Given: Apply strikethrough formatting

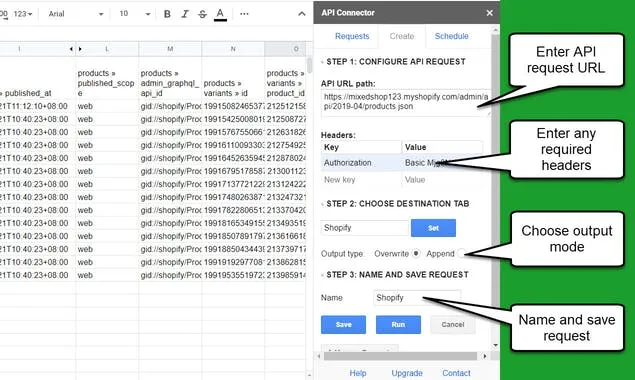Looking at the screenshot, I should pyautogui.click(x=202, y=14).
